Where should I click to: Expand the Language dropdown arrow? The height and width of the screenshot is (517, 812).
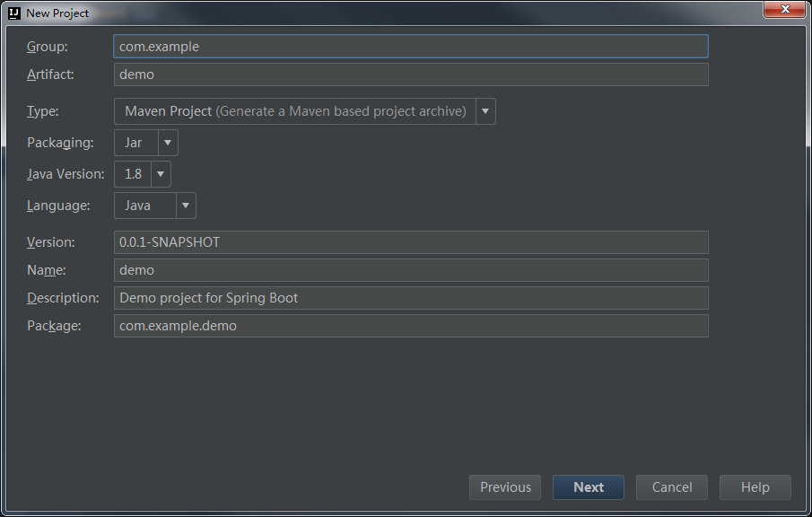[186, 206]
